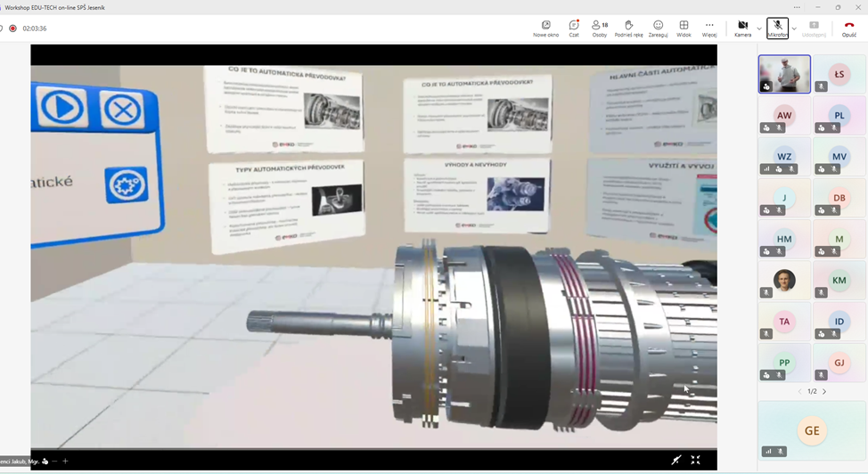Open the Zareaguj reactions menu
This screenshot has width=868, height=474.
658,28
